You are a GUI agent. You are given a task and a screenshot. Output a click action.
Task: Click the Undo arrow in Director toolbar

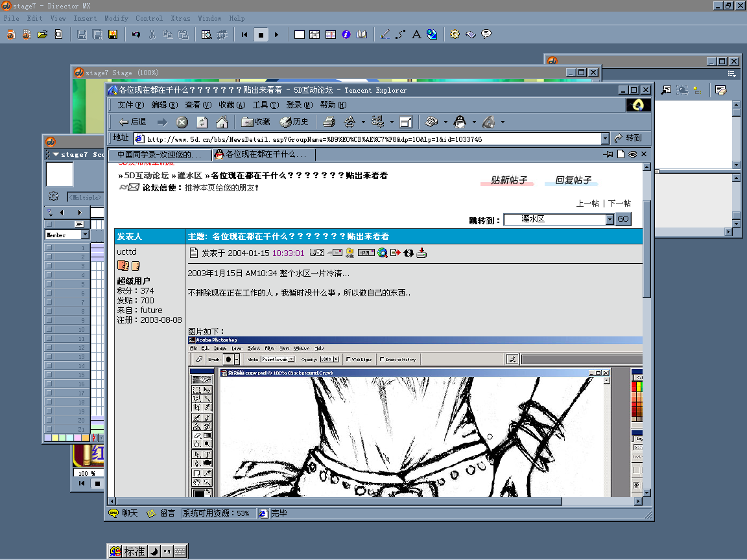click(136, 34)
